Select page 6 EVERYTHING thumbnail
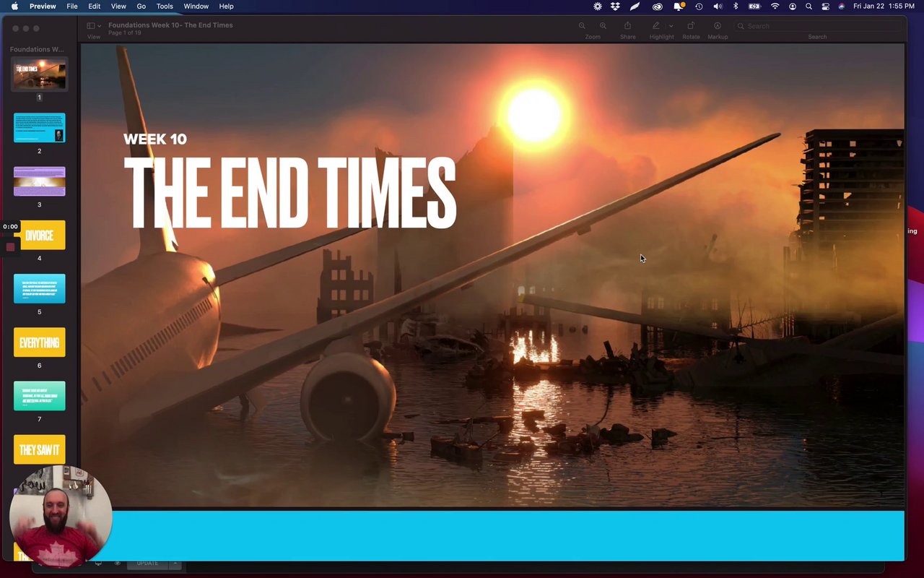The image size is (924, 578). tap(39, 342)
